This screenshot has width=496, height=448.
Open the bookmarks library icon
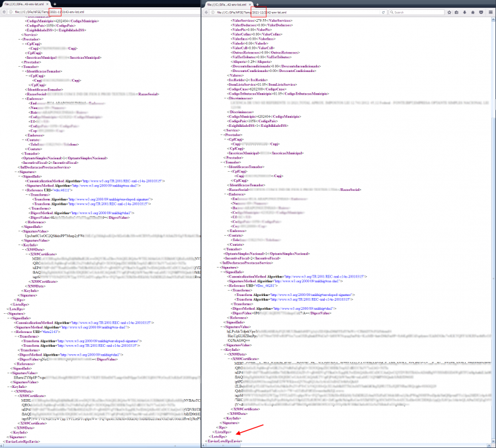[x=456, y=13]
